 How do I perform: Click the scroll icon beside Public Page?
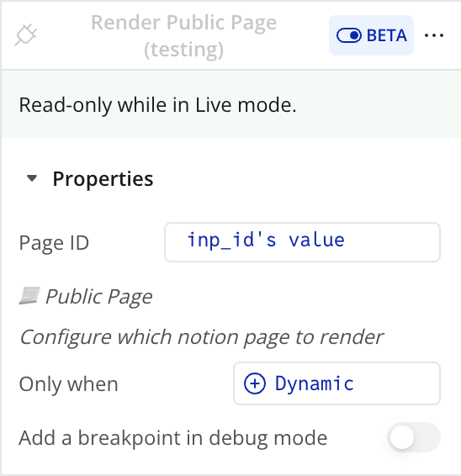(29, 295)
